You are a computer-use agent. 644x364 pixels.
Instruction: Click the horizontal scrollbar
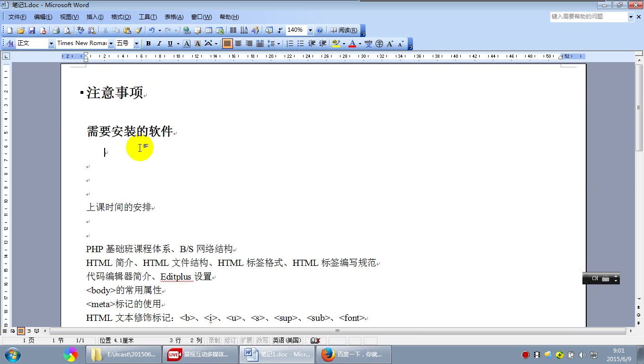point(338,331)
